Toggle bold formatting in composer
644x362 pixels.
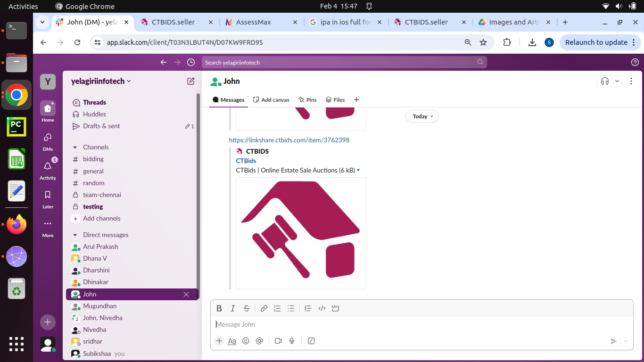[219, 308]
